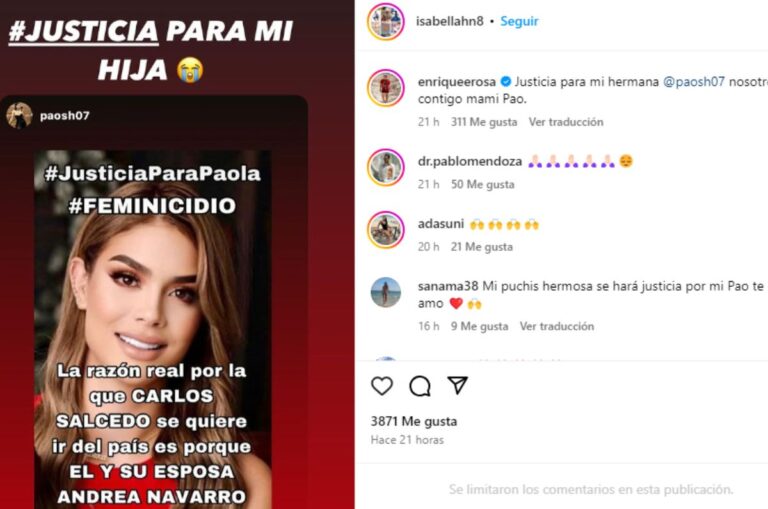Click the #JusticiaParaPaola image thumbnail

tap(152, 329)
